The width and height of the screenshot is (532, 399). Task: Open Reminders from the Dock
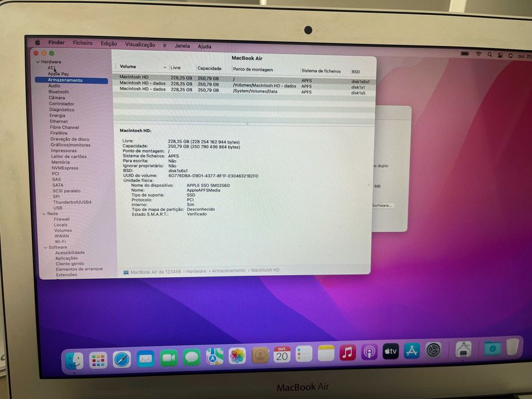304,354
